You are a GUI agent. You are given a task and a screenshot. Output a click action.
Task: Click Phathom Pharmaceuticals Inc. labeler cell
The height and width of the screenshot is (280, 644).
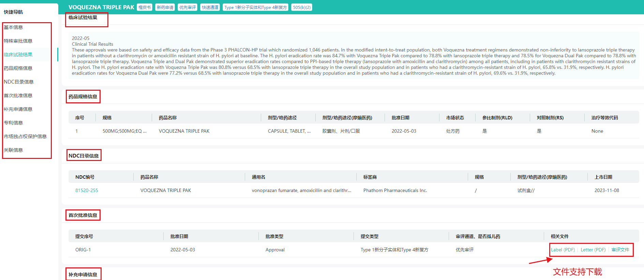[x=395, y=190]
